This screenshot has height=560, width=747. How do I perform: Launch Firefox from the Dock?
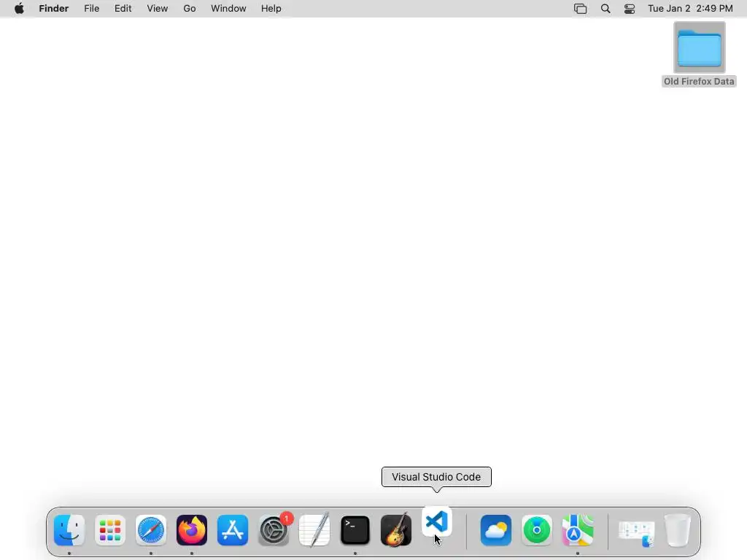coord(192,530)
